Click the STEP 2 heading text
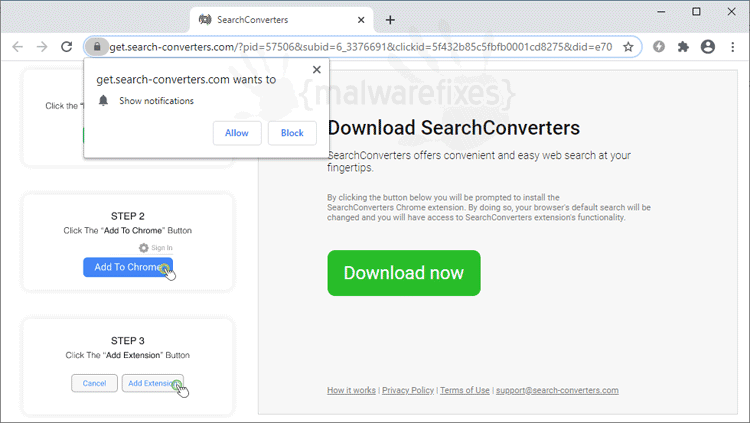Image resolution: width=750 pixels, height=423 pixels. click(128, 216)
